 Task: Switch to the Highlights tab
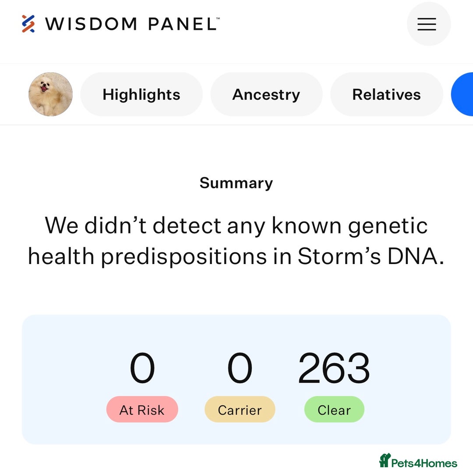point(141,94)
